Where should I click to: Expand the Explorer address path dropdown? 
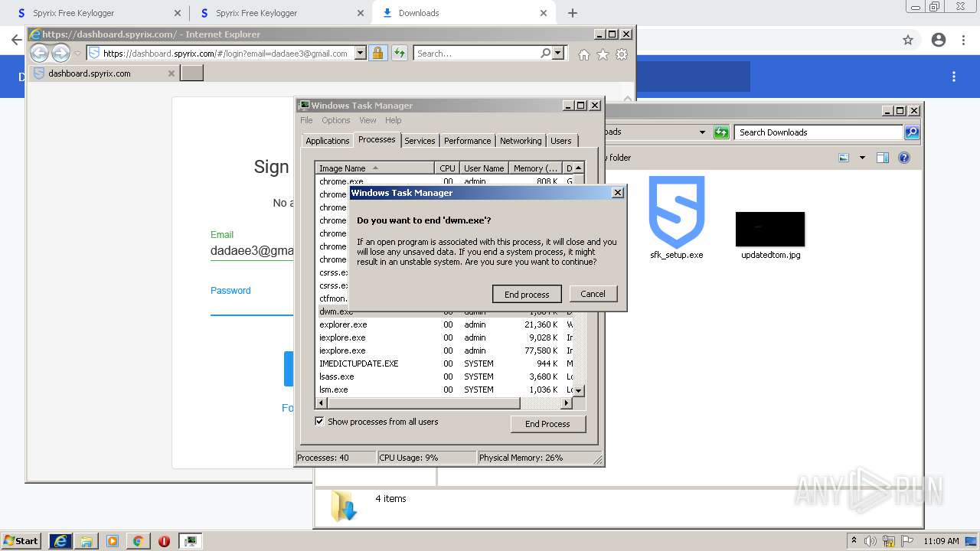(x=702, y=132)
